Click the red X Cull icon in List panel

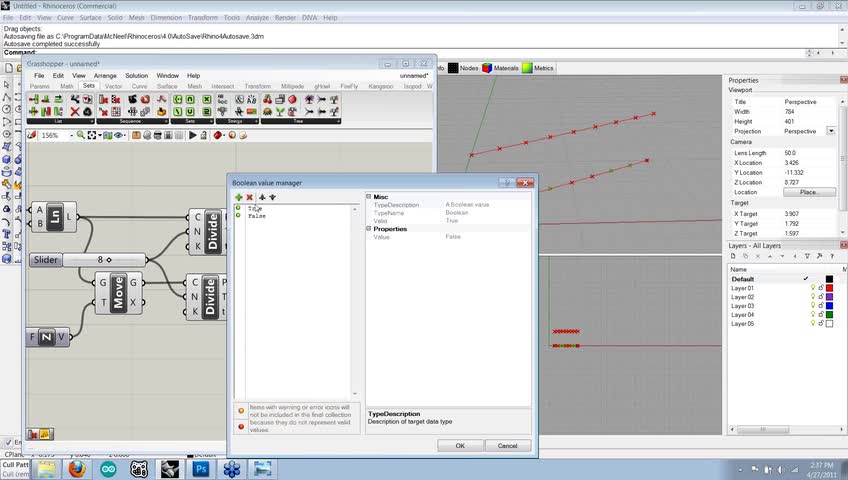click(75, 111)
